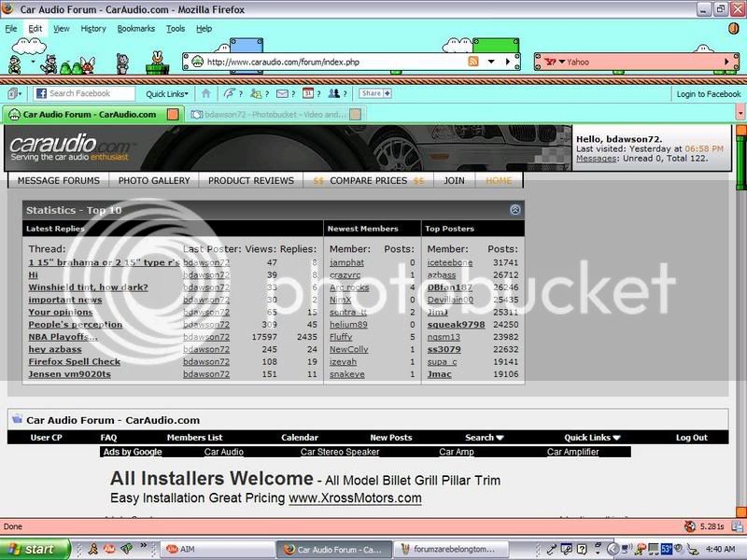The width and height of the screenshot is (747, 560).
Task: Click the Facebook Share button
Action: point(375,93)
